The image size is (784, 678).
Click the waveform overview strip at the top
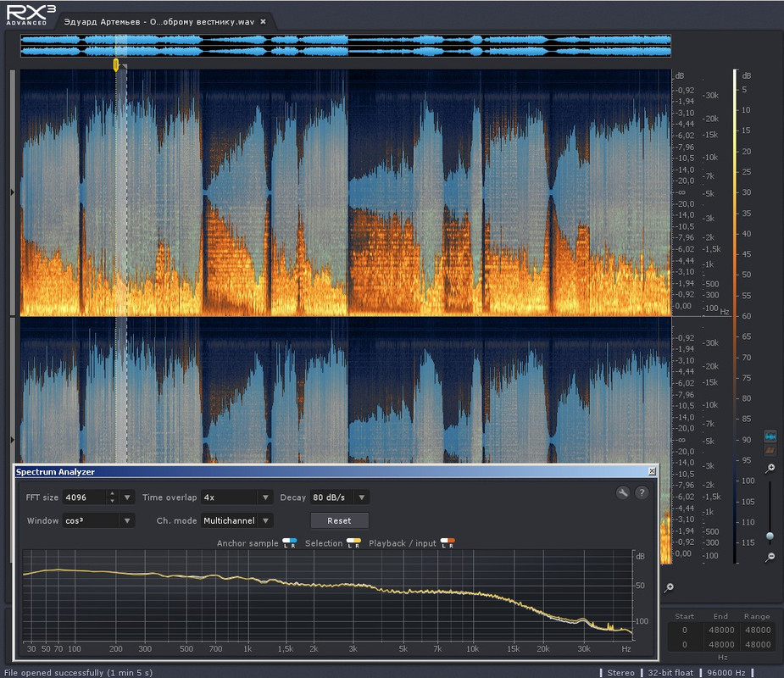pos(346,46)
